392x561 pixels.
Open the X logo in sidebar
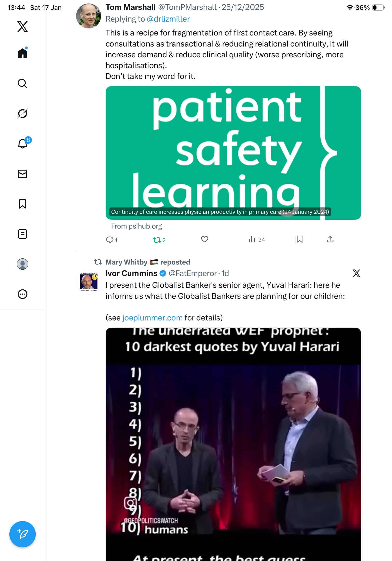(x=23, y=26)
